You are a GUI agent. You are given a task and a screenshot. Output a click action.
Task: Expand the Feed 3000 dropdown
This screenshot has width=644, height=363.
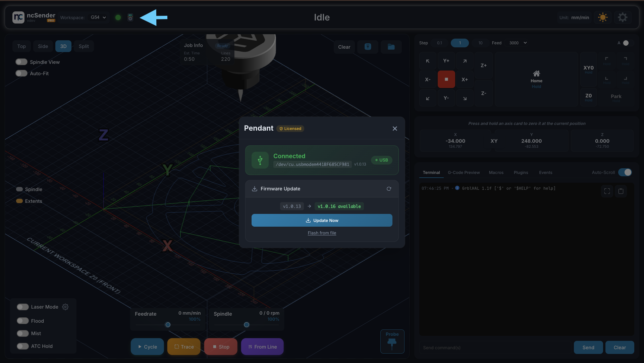518,43
